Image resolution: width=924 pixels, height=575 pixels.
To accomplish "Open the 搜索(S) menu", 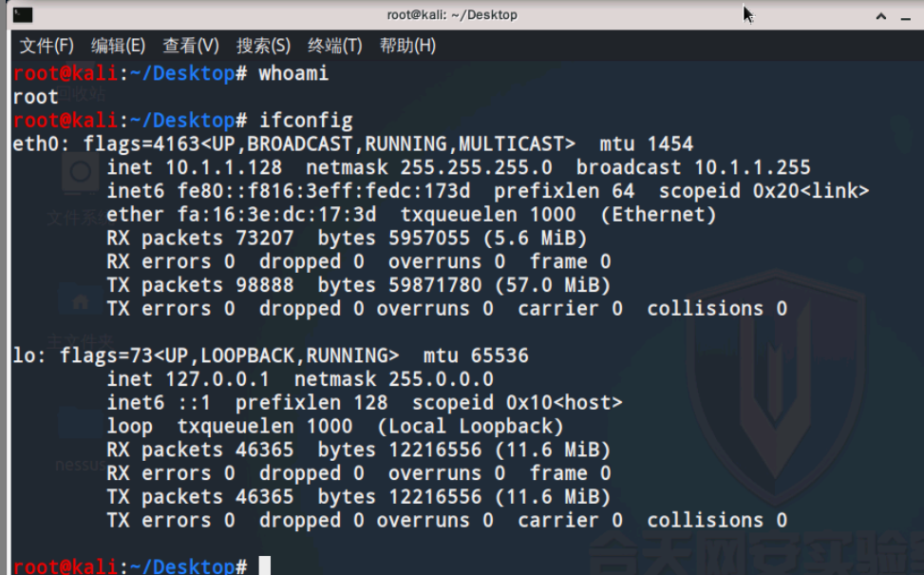I will coord(263,46).
